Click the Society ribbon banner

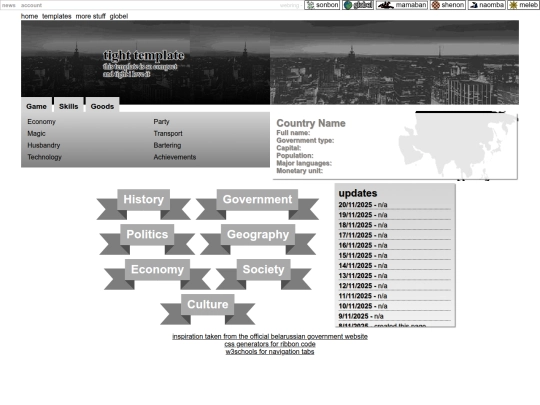coord(263,270)
